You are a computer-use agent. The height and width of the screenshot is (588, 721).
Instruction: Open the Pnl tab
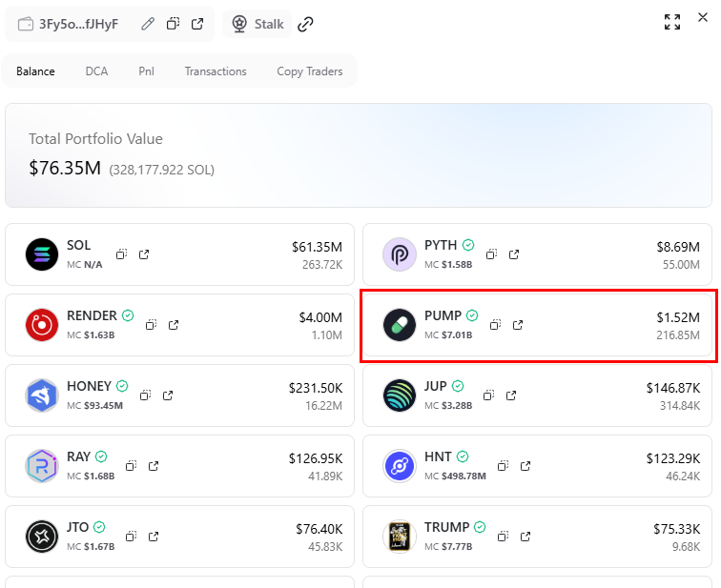[146, 71]
